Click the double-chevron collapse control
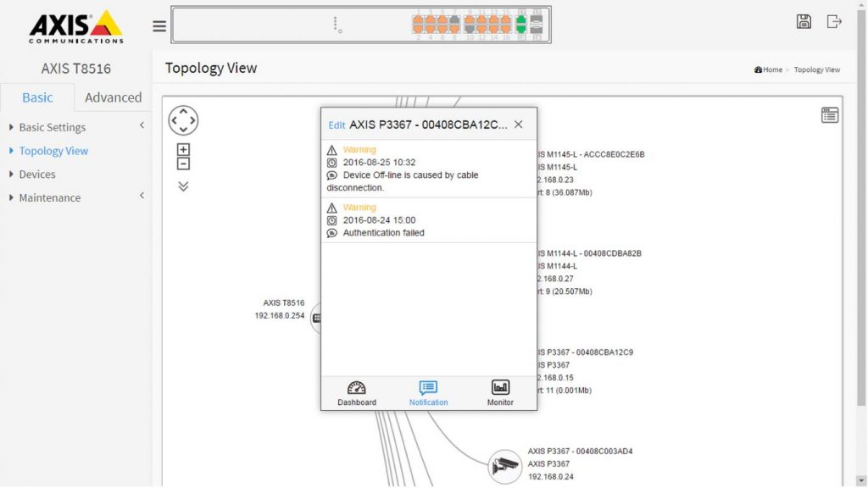The image size is (868, 488). pyautogui.click(x=183, y=186)
